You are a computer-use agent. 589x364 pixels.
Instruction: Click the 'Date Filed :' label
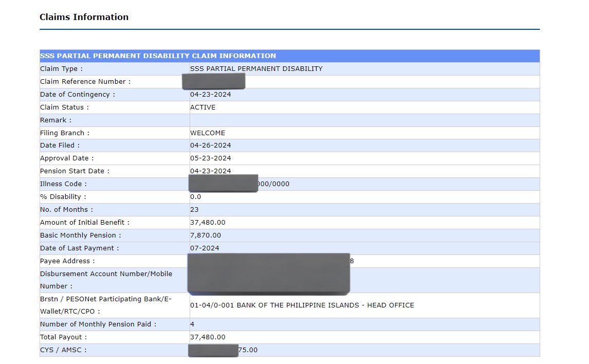click(x=60, y=145)
